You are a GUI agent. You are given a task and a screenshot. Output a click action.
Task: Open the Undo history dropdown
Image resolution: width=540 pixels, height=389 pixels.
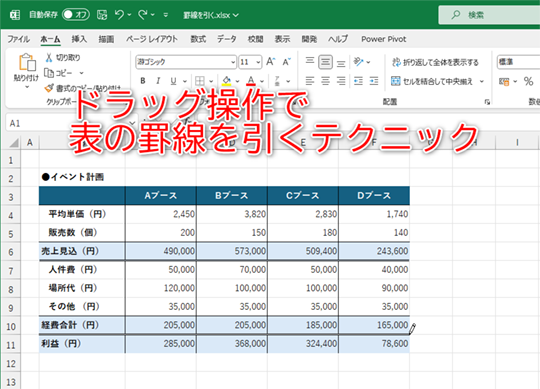(129, 15)
